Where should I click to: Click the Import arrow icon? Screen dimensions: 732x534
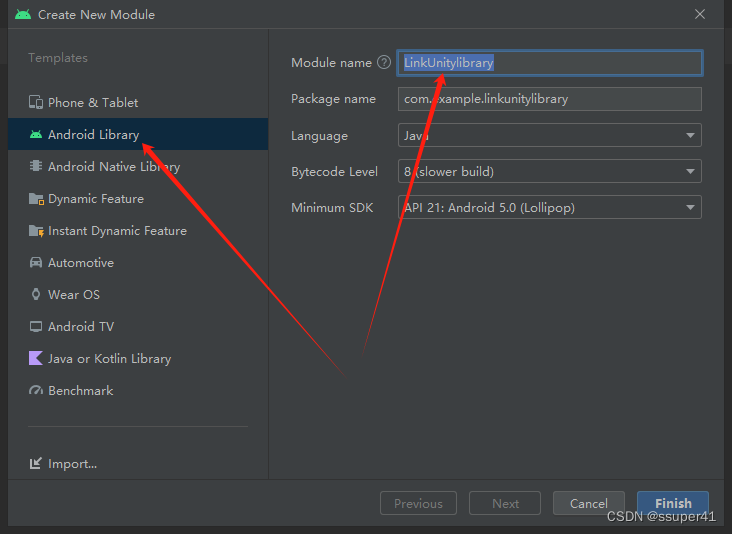[36, 463]
